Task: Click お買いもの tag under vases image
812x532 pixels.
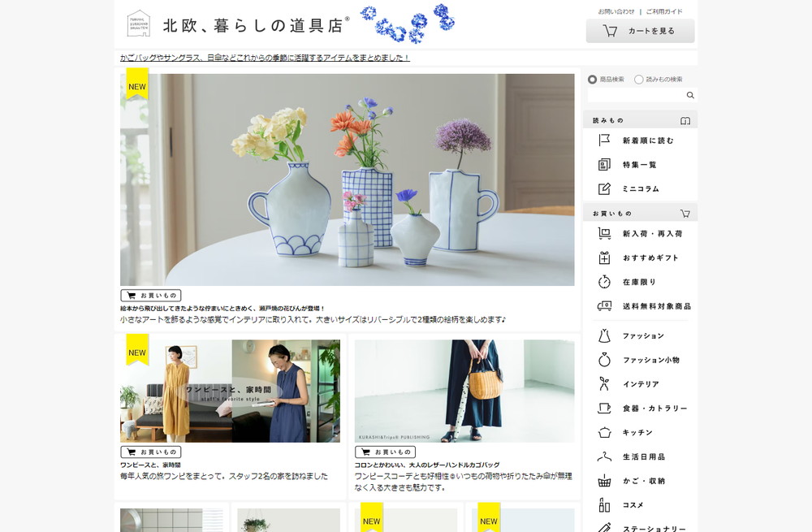Action: 151,296
